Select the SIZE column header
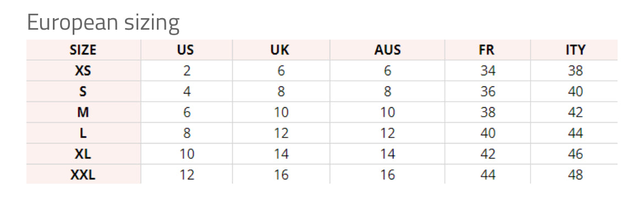This screenshot has height=220, width=644. (83, 50)
